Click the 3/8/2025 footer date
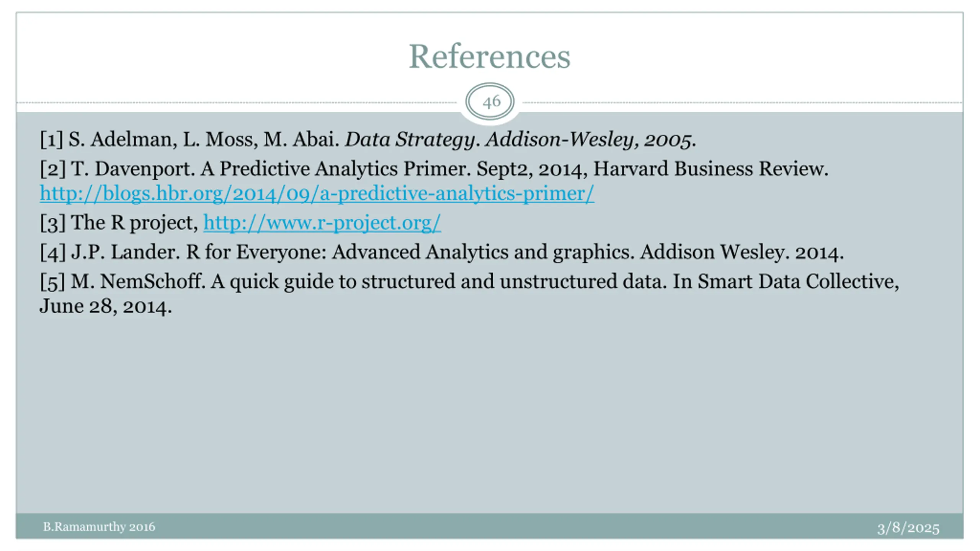The width and height of the screenshot is (980, 551). [x=908, y=528]
